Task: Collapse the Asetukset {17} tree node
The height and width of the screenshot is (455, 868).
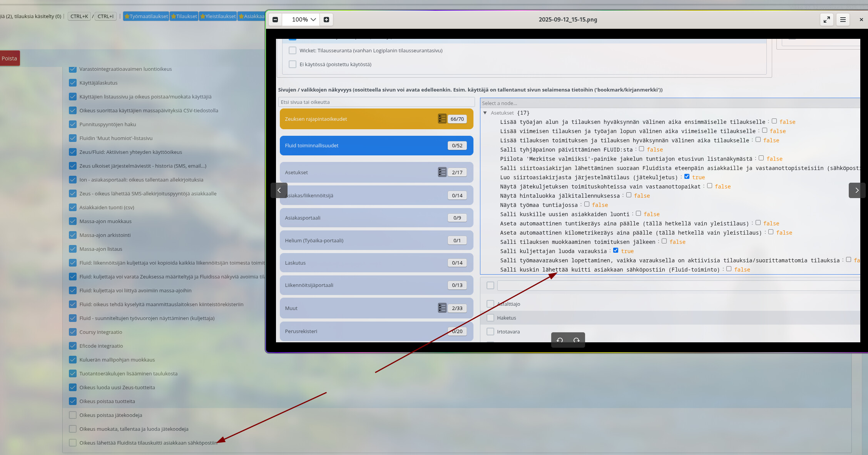Action: pos(485,113)
